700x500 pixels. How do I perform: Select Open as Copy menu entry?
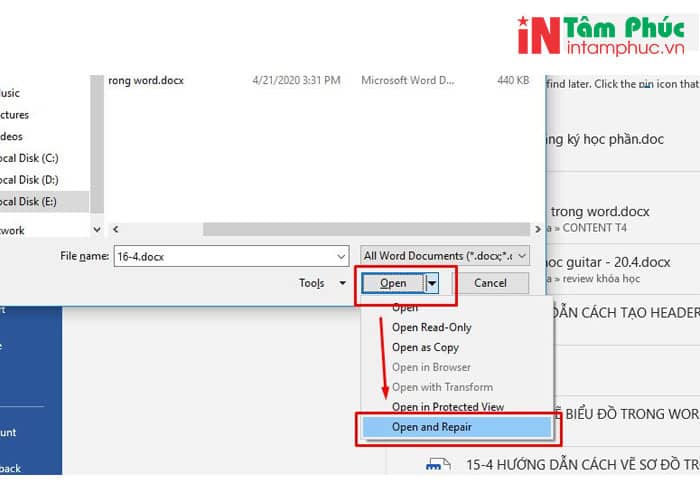pyautogui.click(x=425, y=347)
